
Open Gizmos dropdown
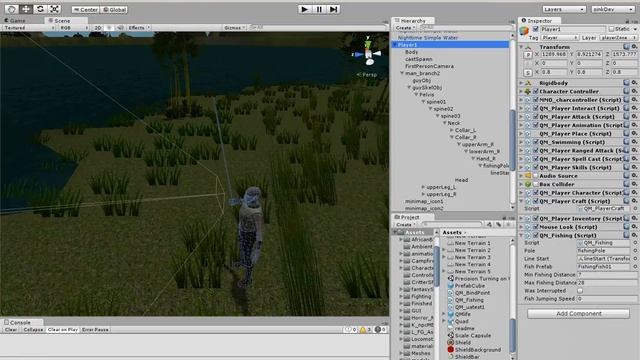coord(234,28)
